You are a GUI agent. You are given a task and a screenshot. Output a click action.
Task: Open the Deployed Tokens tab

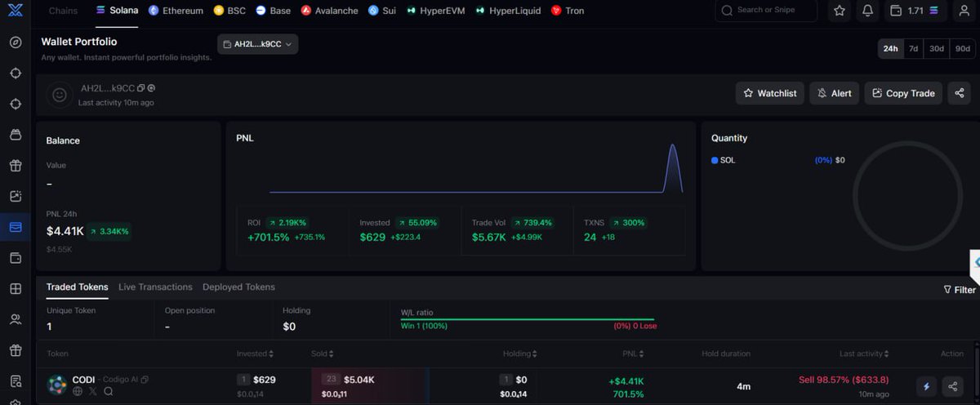coord(238,287)
